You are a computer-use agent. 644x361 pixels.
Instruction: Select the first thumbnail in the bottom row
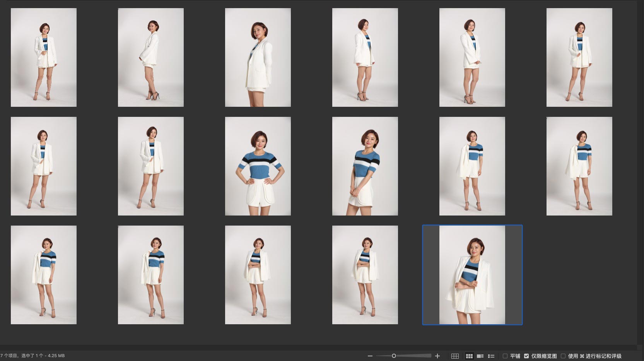point(44,275)
